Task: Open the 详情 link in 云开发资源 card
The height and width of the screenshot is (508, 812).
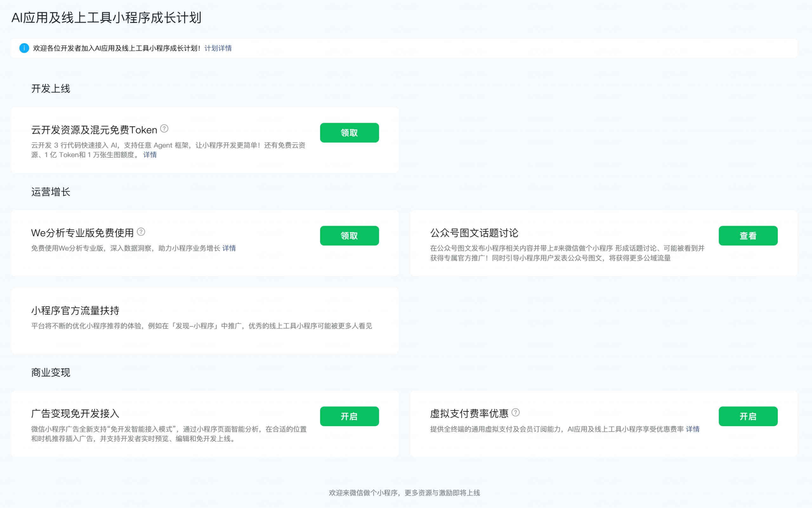Action: click(150, 154)
